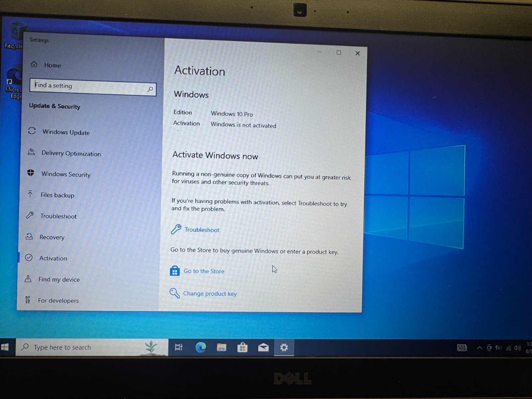Click the Home house icon
Screen dimensions: 532x399
coord(34,64)
